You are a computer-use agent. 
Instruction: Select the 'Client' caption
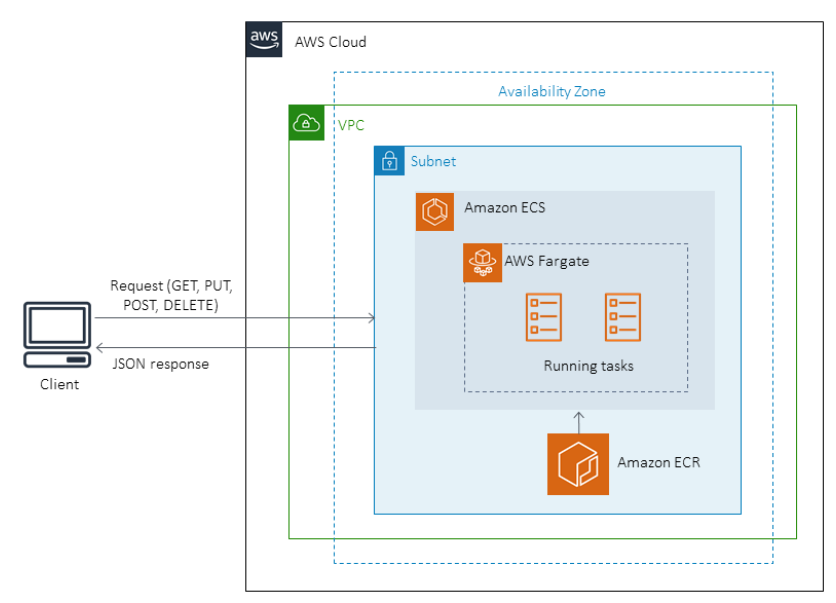[59, 384]
